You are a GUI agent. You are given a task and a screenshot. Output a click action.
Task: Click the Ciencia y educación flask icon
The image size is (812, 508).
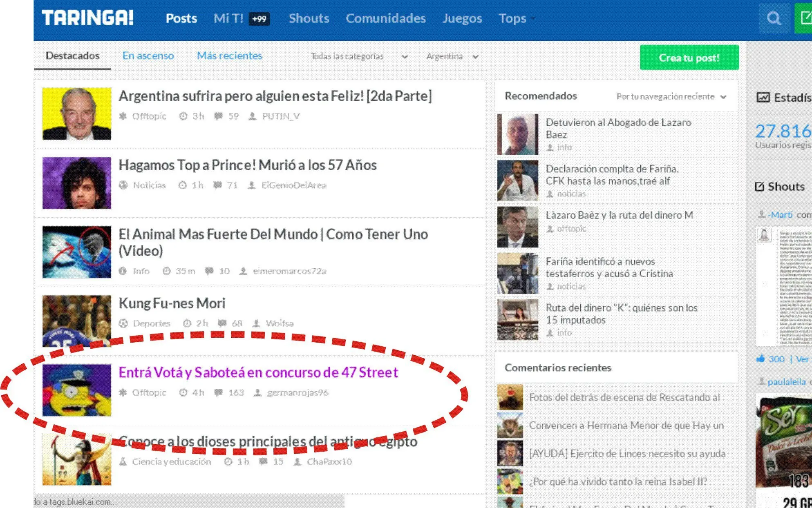(x=123, y=461)
